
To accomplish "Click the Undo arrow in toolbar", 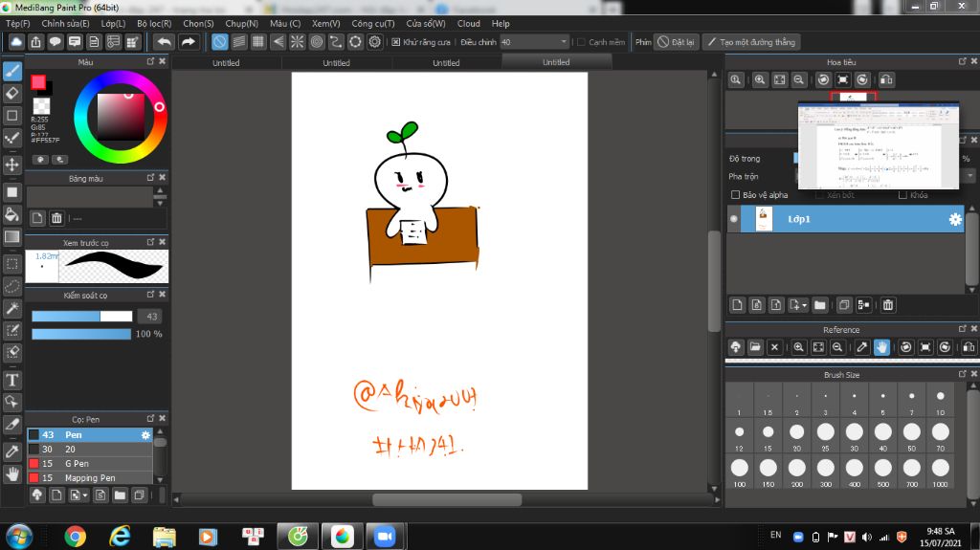I will coord(164,42).
